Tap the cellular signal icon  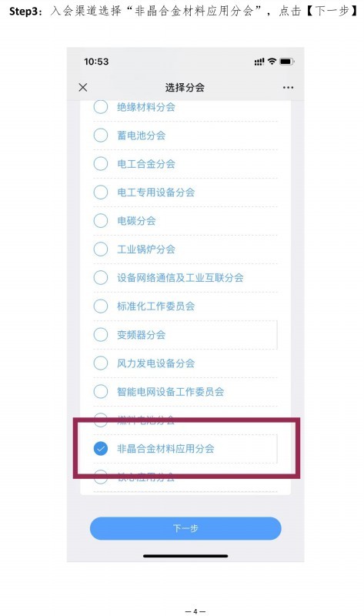259,62
